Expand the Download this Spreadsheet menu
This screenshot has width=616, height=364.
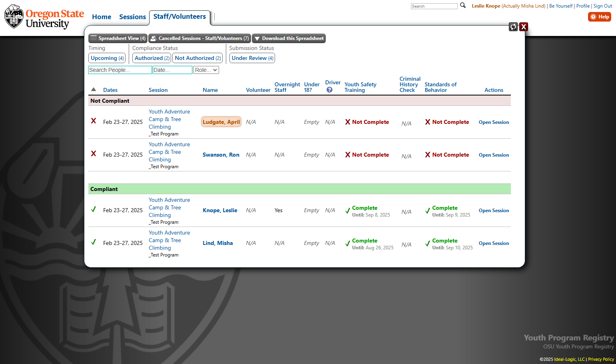coord(289,38)
